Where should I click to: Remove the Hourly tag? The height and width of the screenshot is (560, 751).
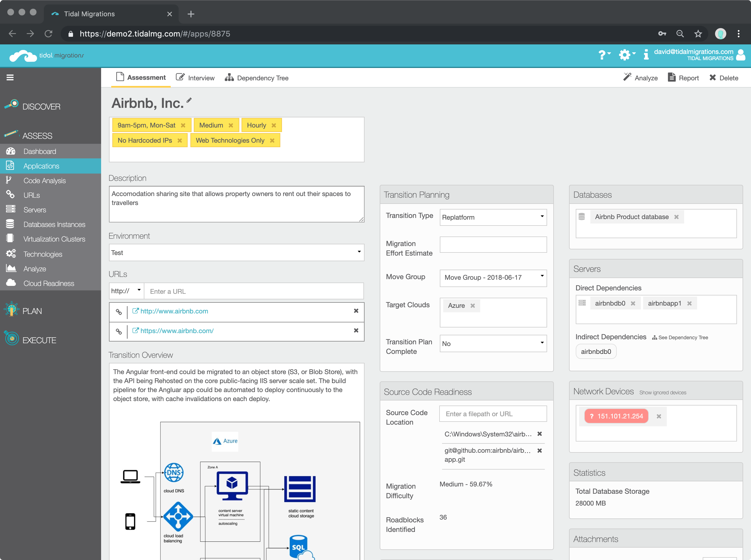274,126
